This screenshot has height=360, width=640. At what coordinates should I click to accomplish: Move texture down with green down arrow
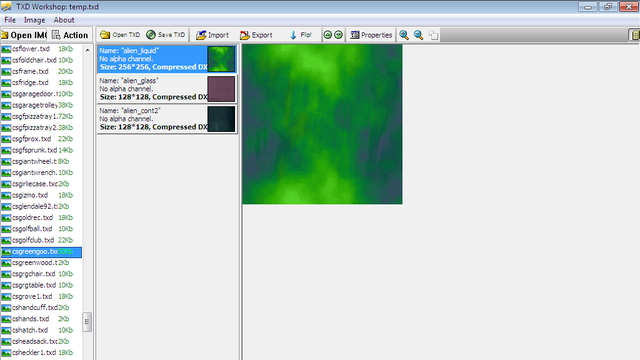tap(338, 35)
